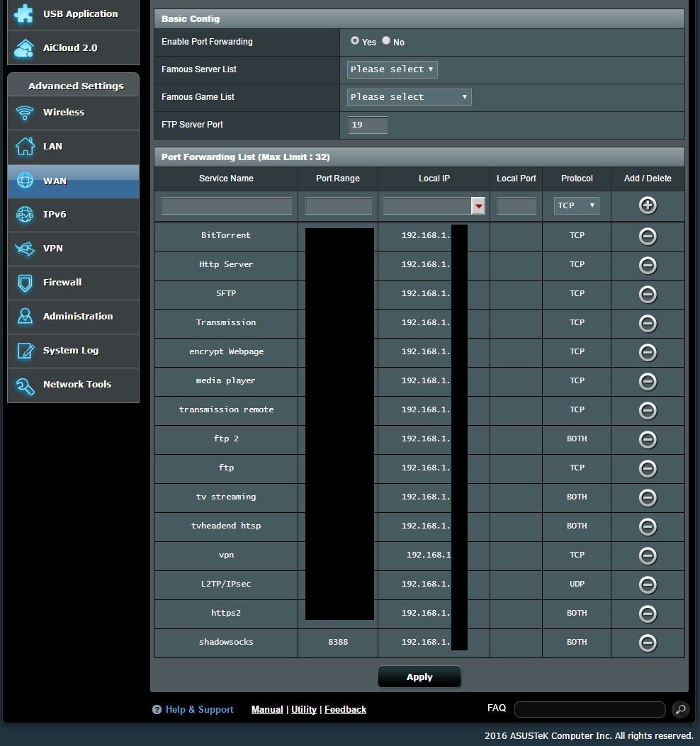700x746 pixels.
Task: Remove the L2TP/IPsec forwarding rule
Action: coord(647,584)
